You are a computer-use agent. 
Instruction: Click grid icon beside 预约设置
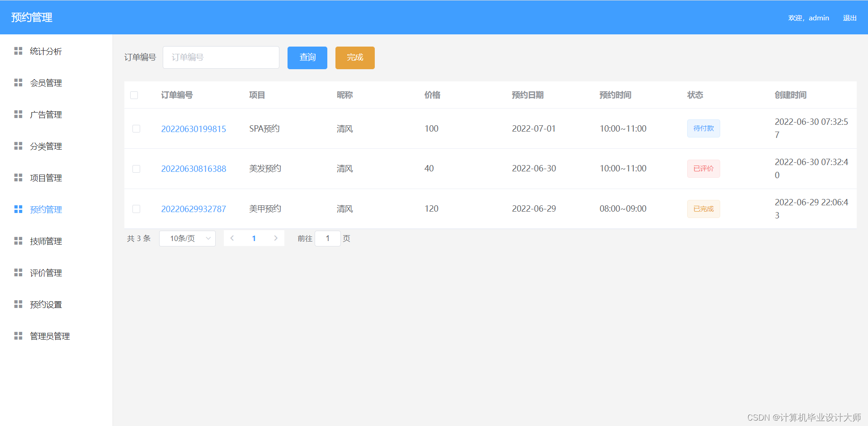(18, 304)
